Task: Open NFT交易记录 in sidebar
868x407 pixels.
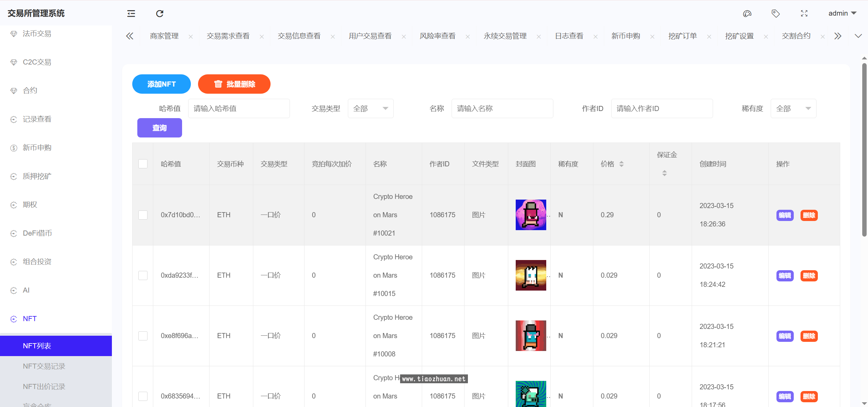Action: point(44,366)
